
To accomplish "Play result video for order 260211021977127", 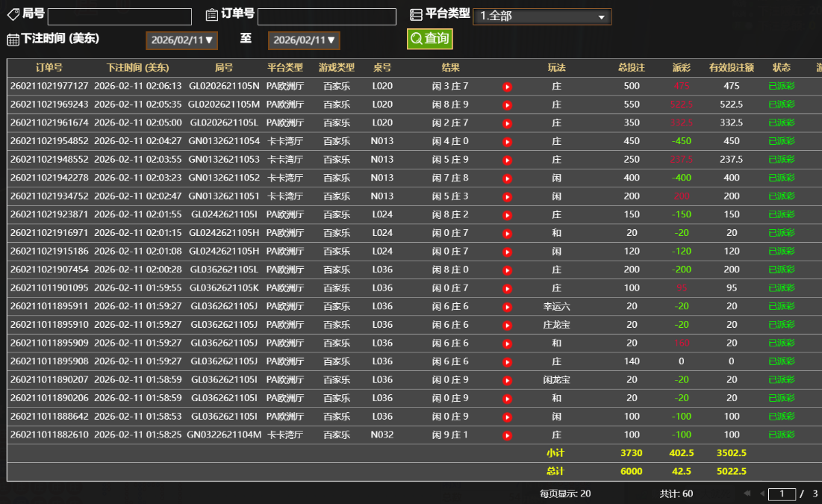I will (x=508, y=87).
